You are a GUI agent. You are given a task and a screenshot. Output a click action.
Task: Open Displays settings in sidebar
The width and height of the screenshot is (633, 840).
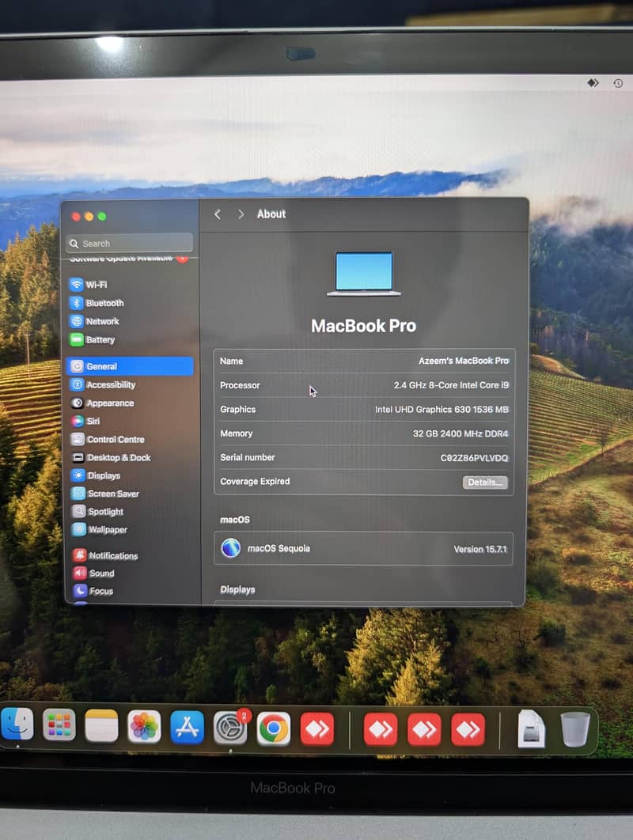coord(103,476)
